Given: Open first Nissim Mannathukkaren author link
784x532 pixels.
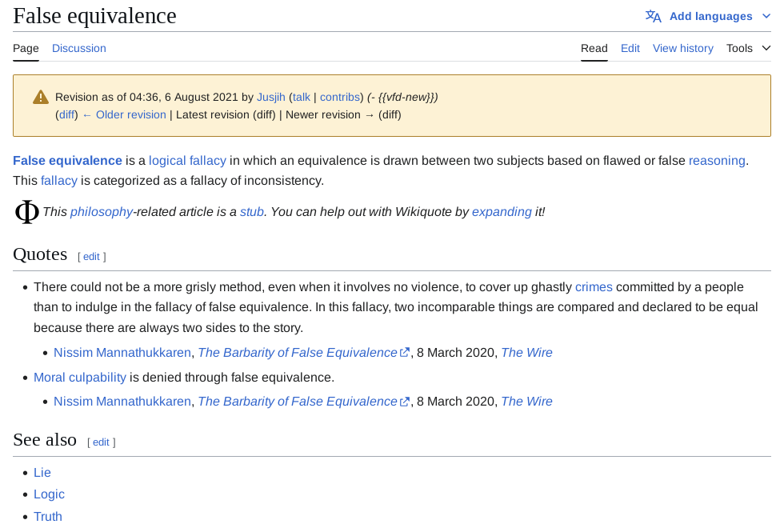Looking at the screenshot, I should pyautogui.click(x=122, y=353).
